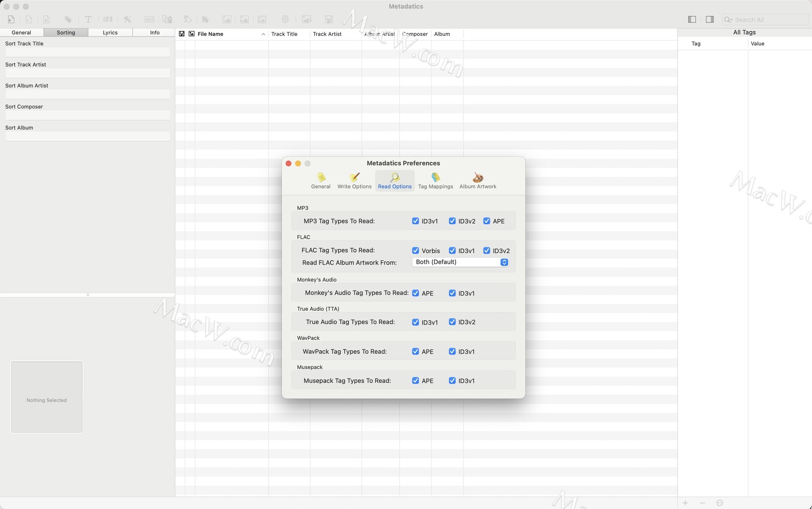Click the plus button under All Tags
Viewport: 812px width, 509px height.
(x=685, y=503)
